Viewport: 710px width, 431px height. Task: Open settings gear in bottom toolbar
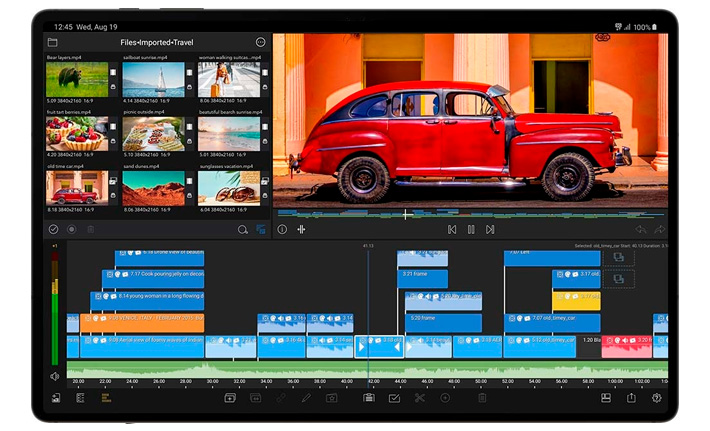click(x=657, y=398)
